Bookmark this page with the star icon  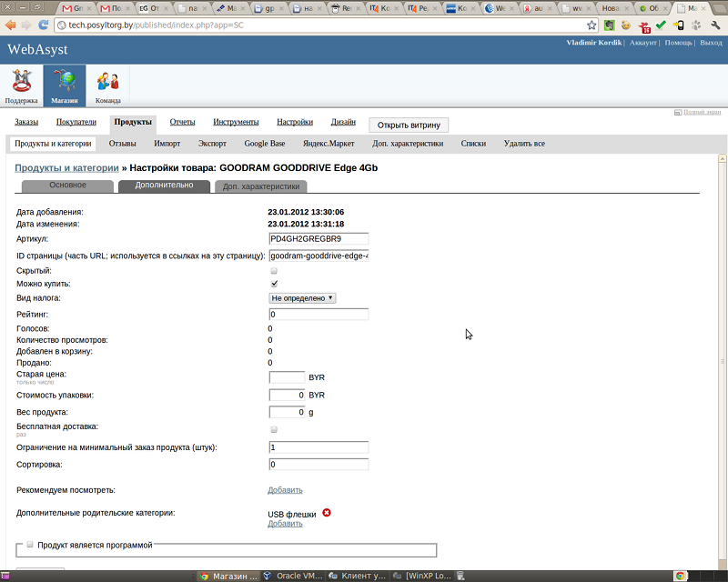tap(591, 25)
